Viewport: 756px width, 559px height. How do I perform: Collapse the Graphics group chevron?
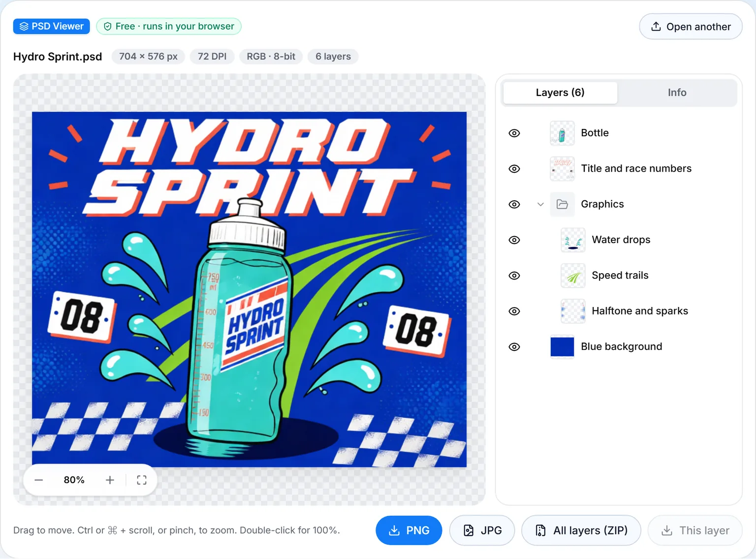tap(540, 204)
